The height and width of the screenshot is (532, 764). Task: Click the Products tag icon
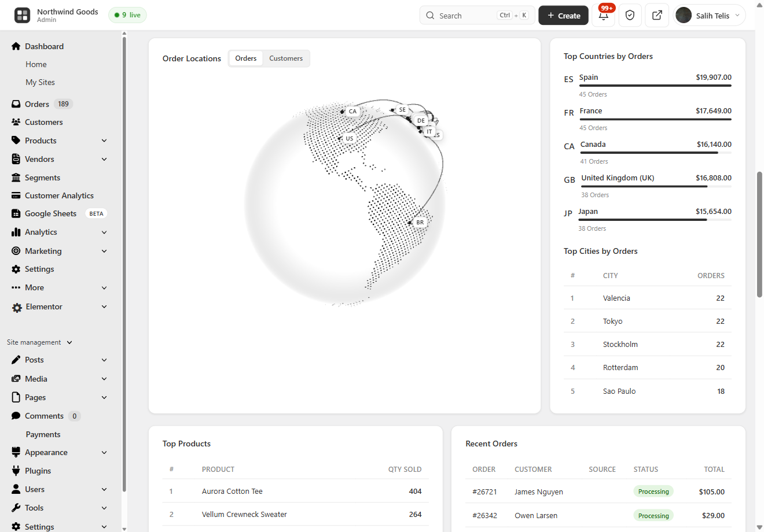[x=16, y=141]
